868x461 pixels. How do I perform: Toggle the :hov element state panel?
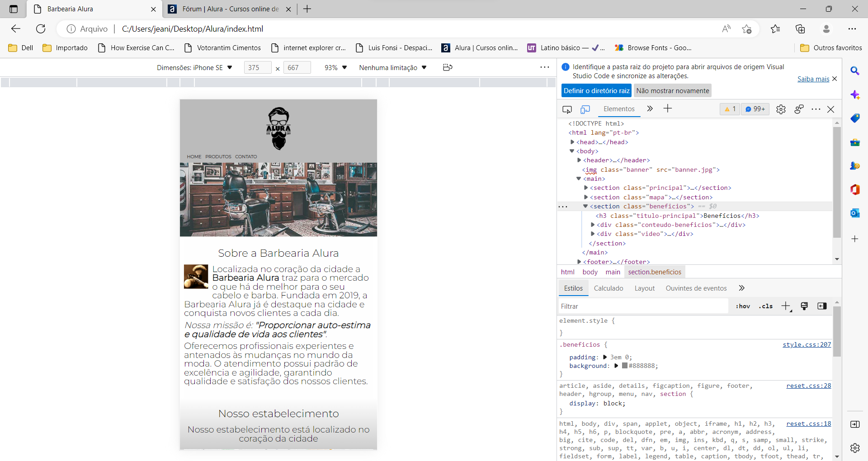pyautogui.click(x=743, y=306)
